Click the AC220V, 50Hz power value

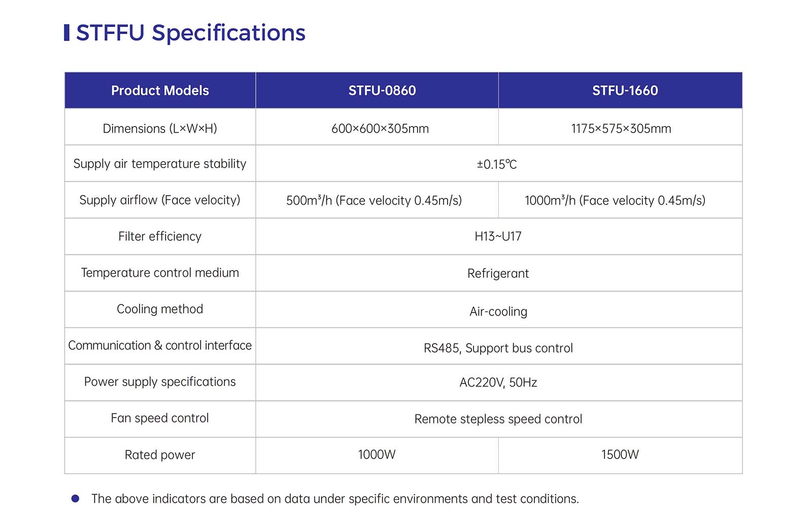[498, 382]
